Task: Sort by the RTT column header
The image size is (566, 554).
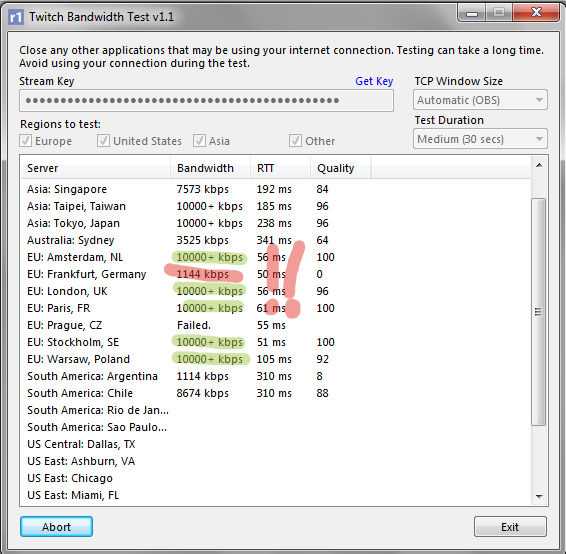Action: 280,168
